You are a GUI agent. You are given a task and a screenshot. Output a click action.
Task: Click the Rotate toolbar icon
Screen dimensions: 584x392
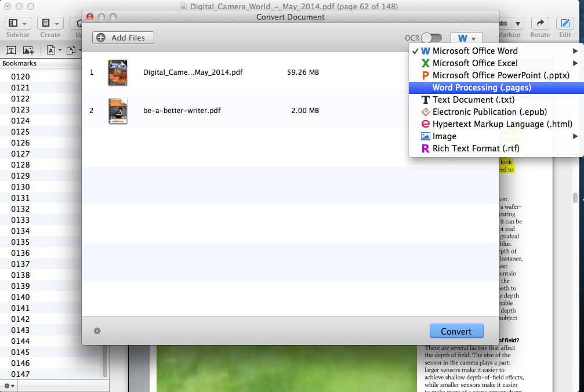click(x=540, y=23)
